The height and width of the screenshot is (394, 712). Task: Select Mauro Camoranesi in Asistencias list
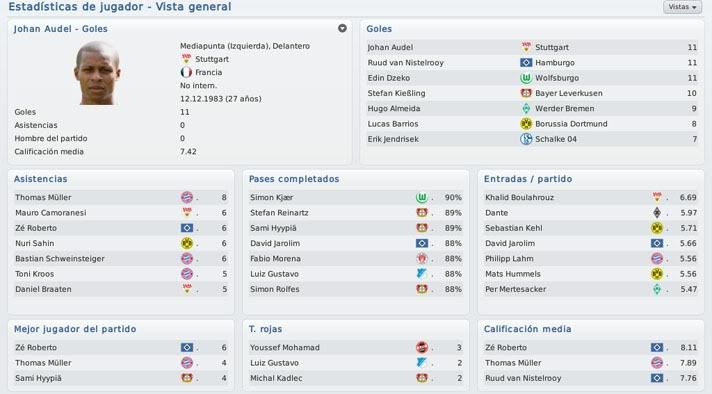[x=50, y=213]
